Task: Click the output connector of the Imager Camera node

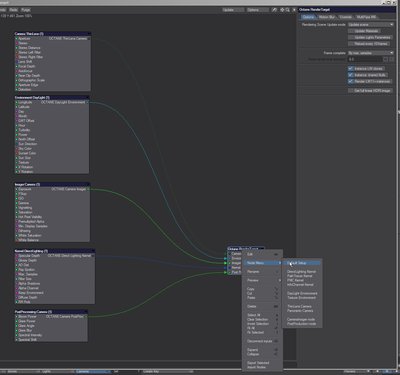Action: [x=88, y=189]
